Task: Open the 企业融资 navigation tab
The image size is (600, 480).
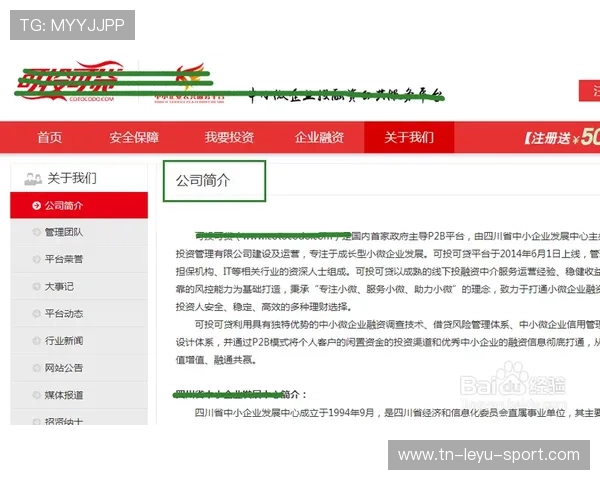Action: 319,137
